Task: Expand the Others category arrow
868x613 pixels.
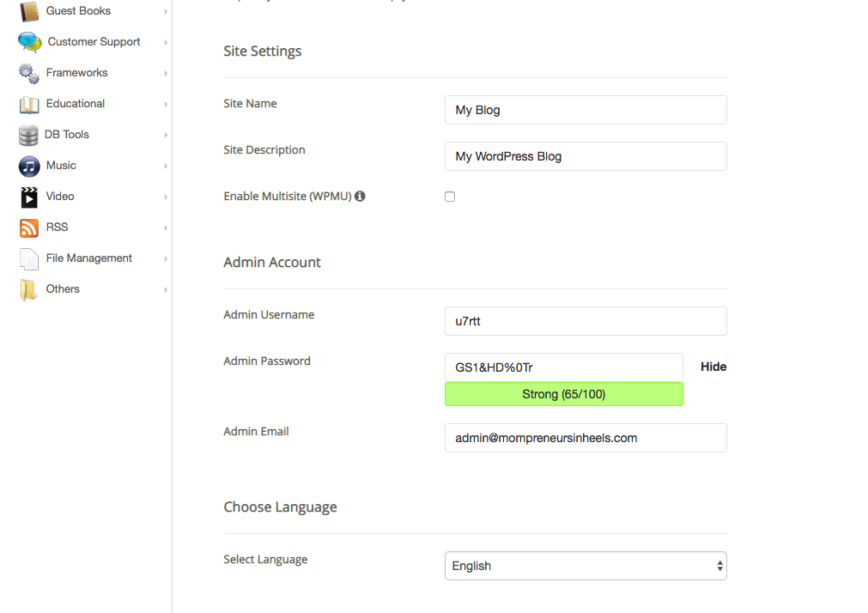Action: click(166, 289)
